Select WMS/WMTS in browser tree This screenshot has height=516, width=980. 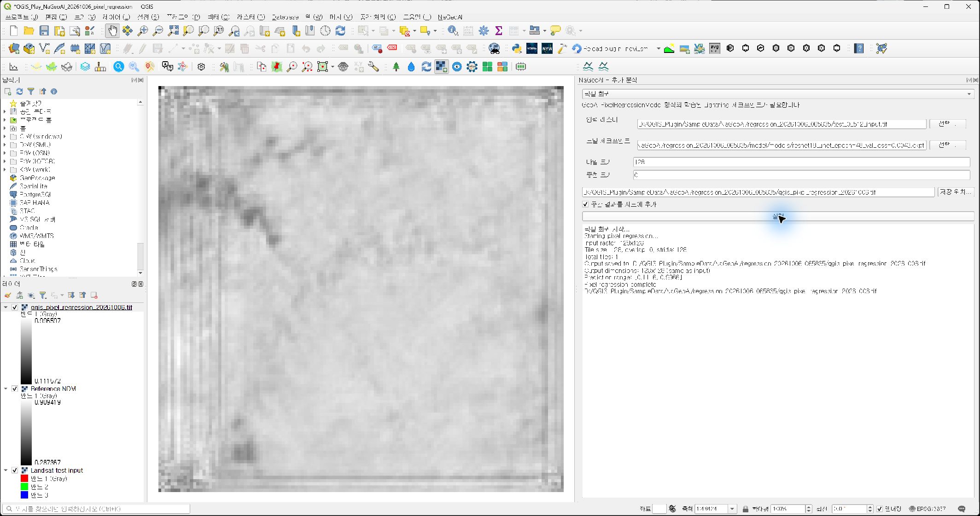pyautogui.click(x=36, y=236)
